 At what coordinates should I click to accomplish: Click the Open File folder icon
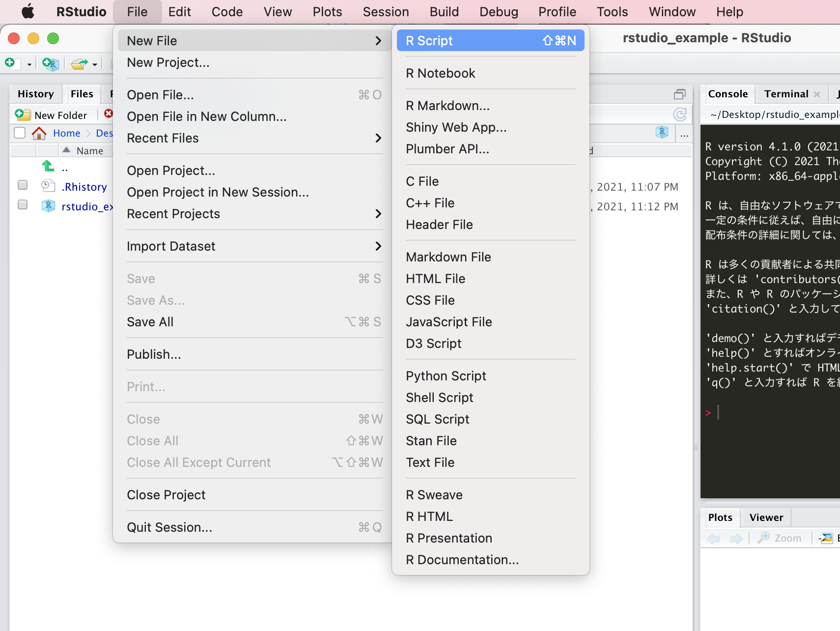pos(79,63)
